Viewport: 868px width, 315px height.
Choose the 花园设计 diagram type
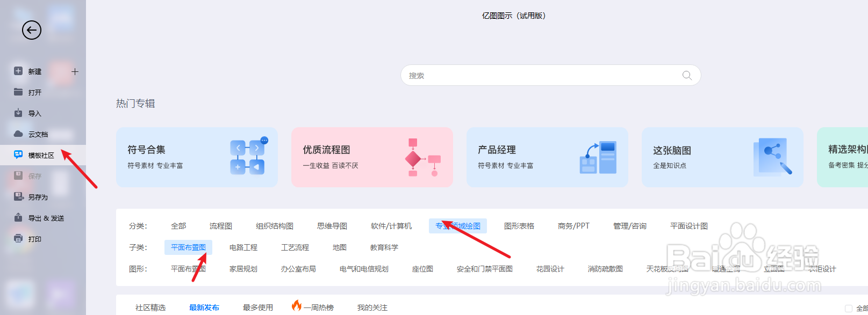pos(550,269)
